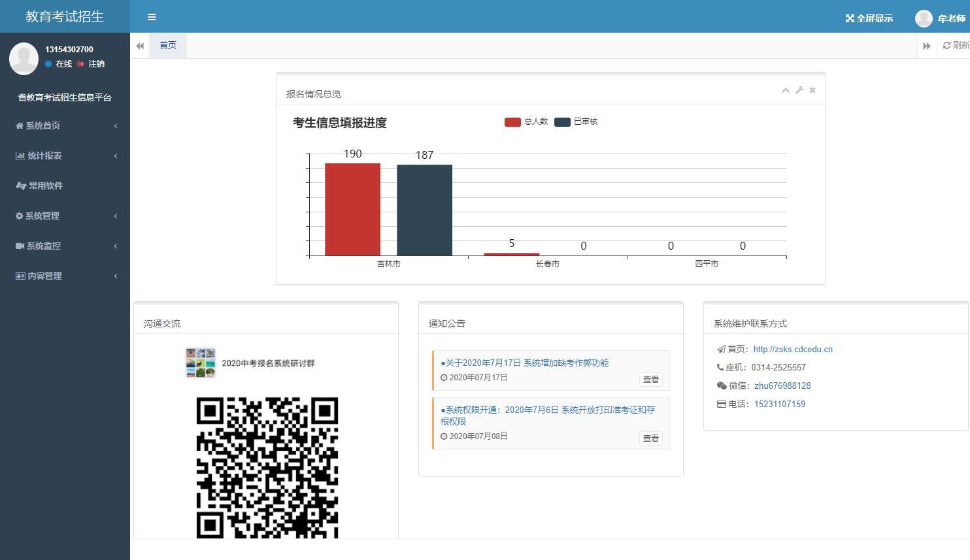This screenshot has width=970, height=560.
Task: Click the 沟通交流 panel title
Action: point(162,323)
